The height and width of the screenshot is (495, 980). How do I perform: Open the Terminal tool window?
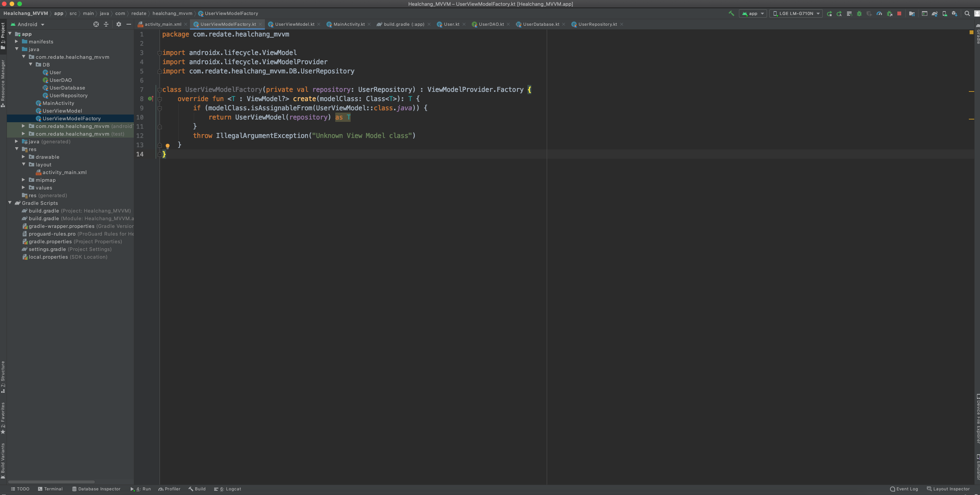tap(50, 489)
